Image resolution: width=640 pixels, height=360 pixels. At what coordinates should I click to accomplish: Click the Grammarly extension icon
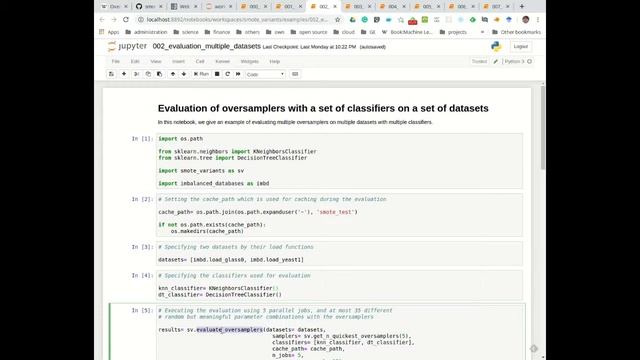pos(364,20)
